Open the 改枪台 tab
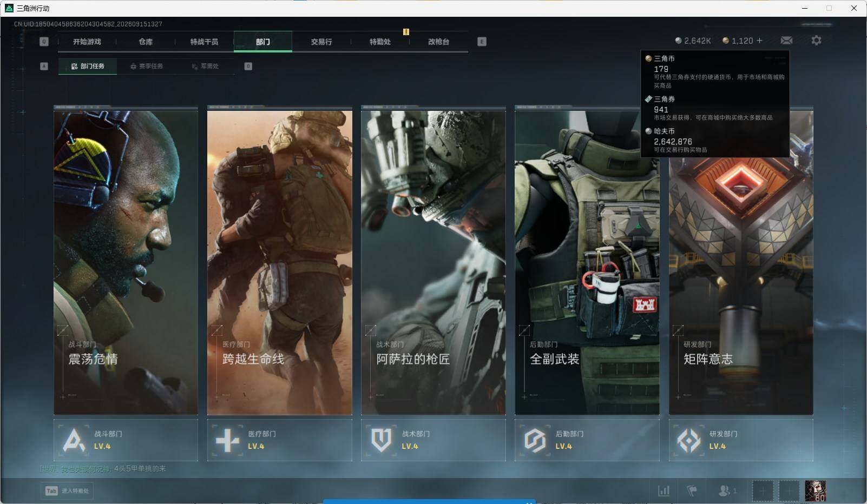Screen dimensions: 867x504 (438, 42)
